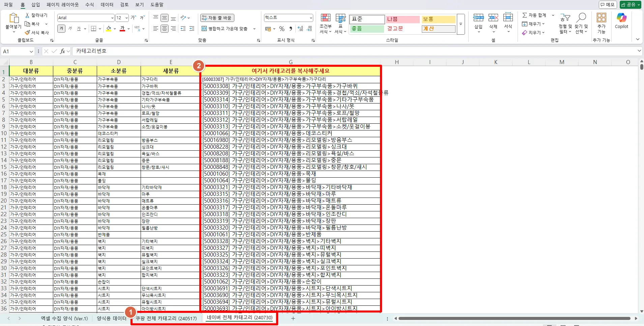Image resolution: width=644 pixels, height=326 pixels.
Task: Open the conditional formatting (조건부 서식) icon
Action: point(326,19)
